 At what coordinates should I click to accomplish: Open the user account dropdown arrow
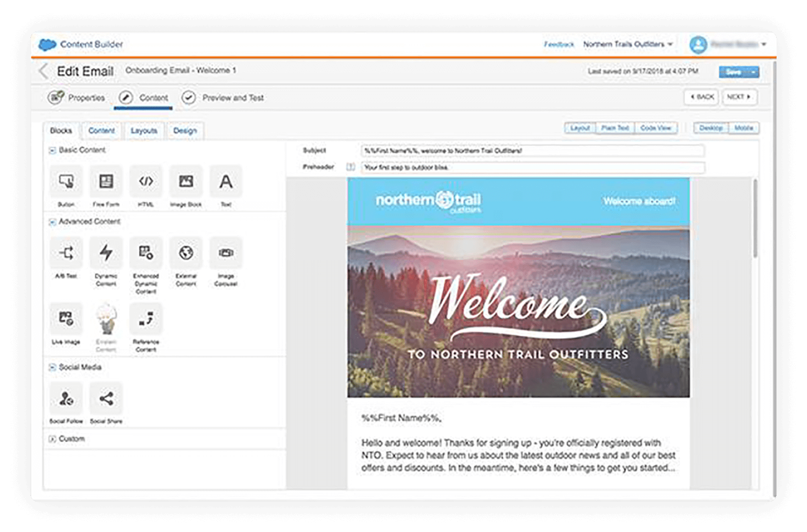[764, 45]
